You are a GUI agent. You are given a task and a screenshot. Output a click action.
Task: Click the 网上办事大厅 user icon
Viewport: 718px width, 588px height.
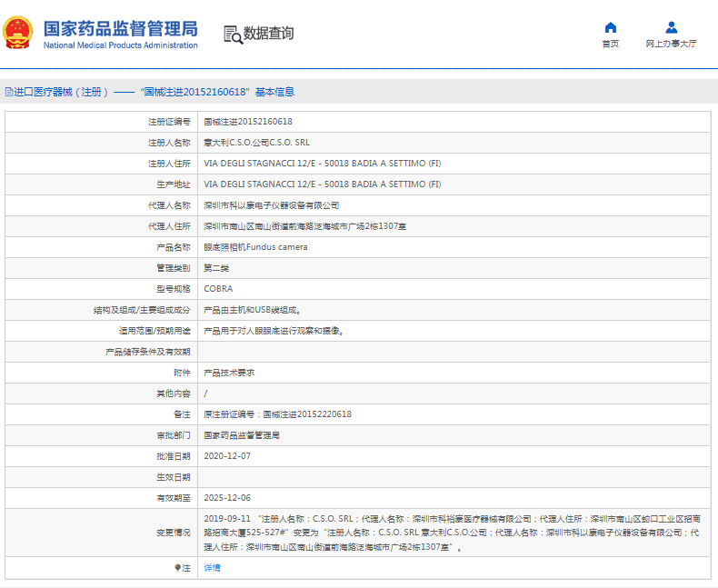pyautogui.click(x=671, y=27)
